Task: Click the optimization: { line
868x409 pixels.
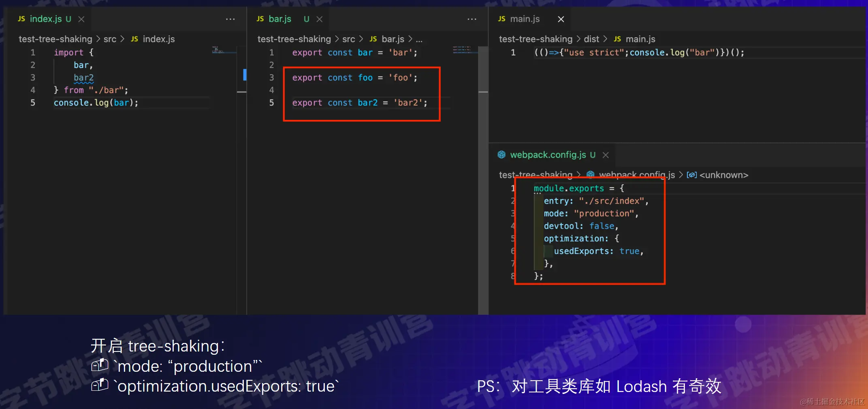Action: [581, 239]
